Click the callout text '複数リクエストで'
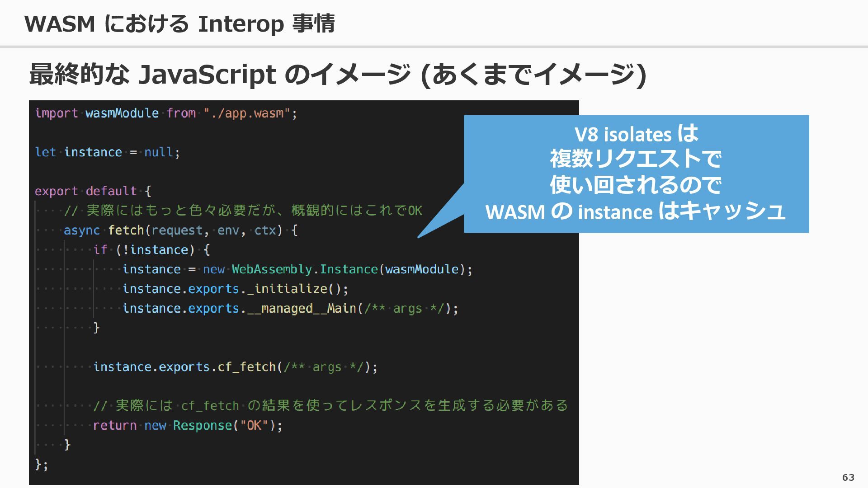 [x=636, y=159]
